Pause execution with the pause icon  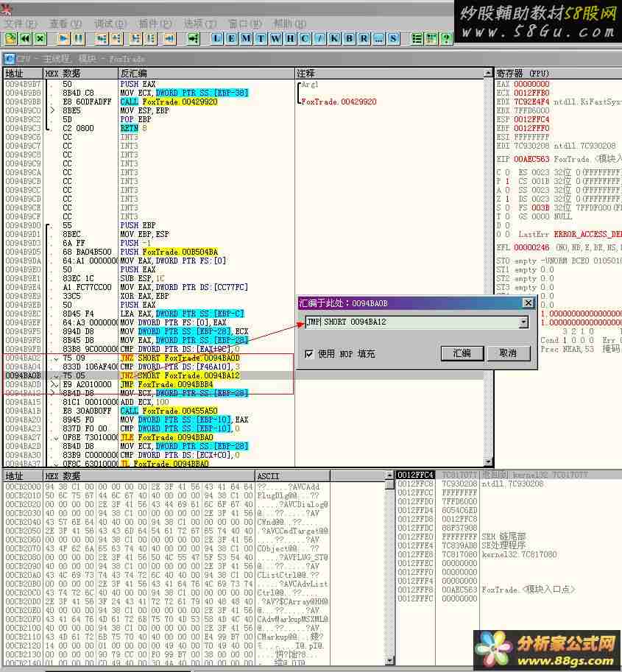pyautogui.click(x=78, y=38)
